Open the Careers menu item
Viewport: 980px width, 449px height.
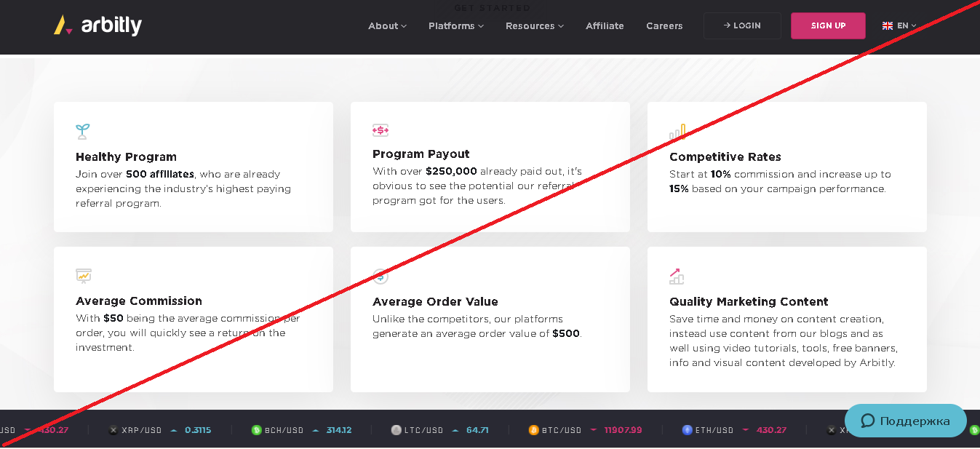click(x=664, y=26)
